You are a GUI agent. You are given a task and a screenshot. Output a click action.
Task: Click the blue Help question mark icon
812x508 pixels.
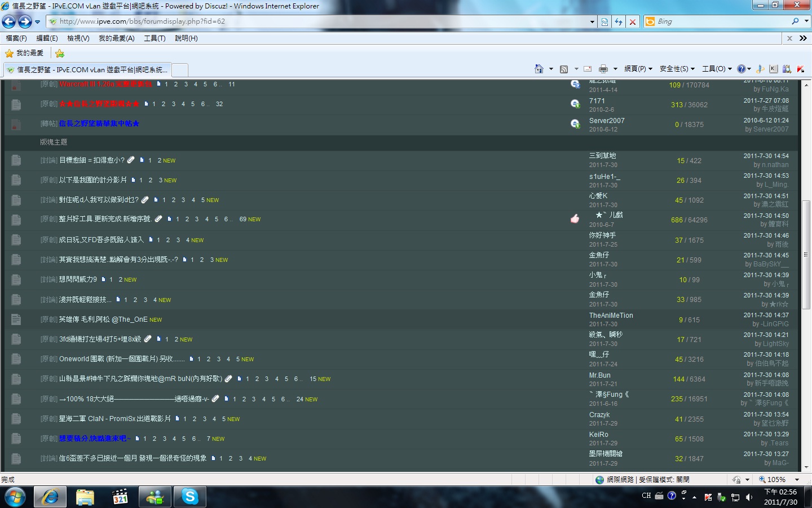click(741, 69)
